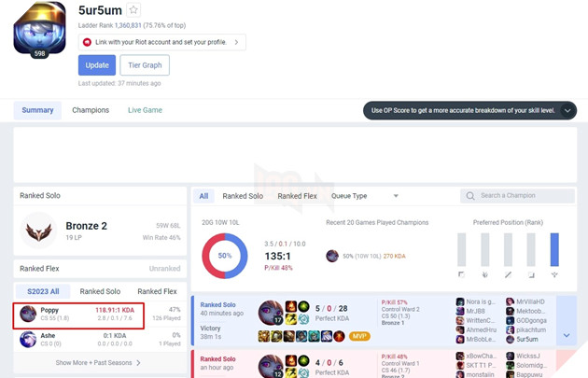Select the mid lane position icon
This screenshot has height=378, width=588.
point(508,275)
